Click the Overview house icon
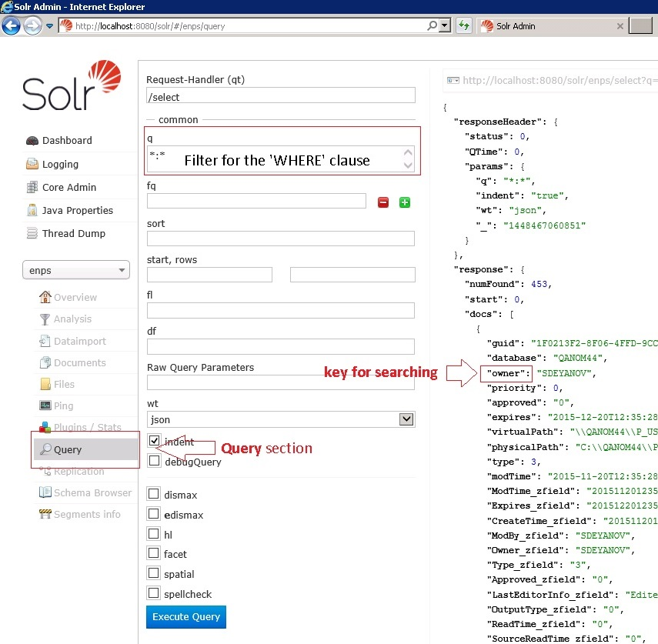Image resolution: width=658 pixels, height=644 pixels. (45, 297)
